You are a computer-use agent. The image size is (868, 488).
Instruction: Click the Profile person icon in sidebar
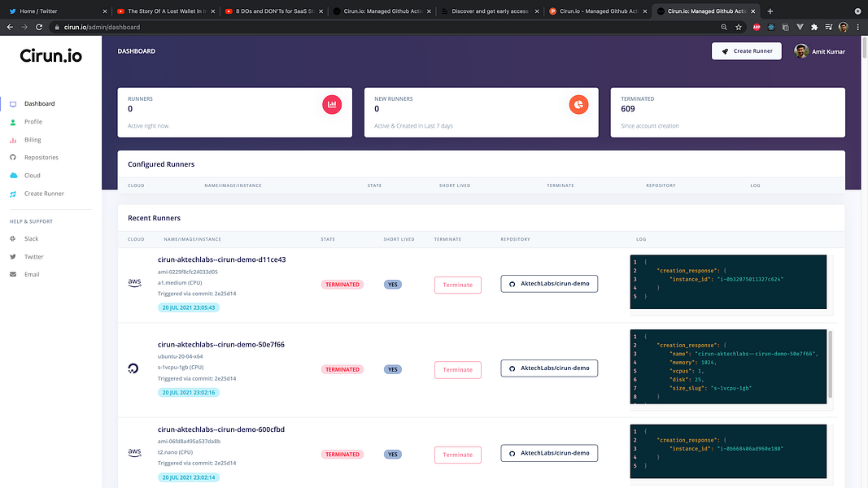point(13,122)
